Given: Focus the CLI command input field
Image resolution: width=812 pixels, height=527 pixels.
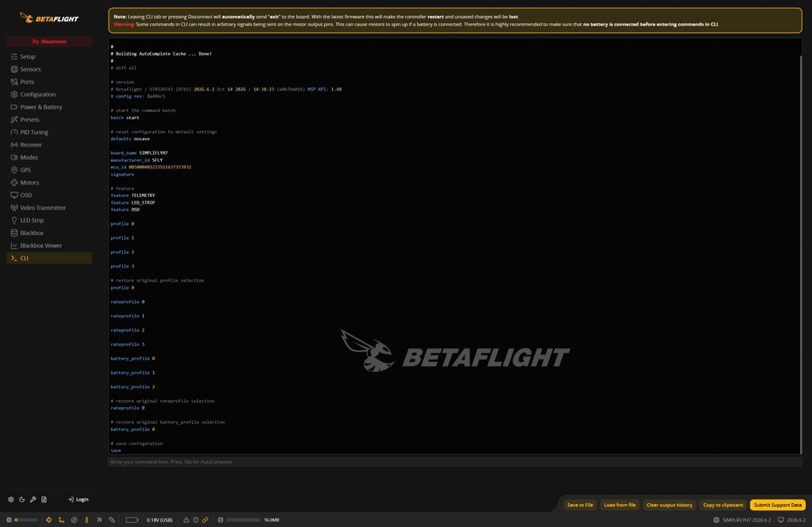Looking at the screenshot, I should [x=454, y=462].
